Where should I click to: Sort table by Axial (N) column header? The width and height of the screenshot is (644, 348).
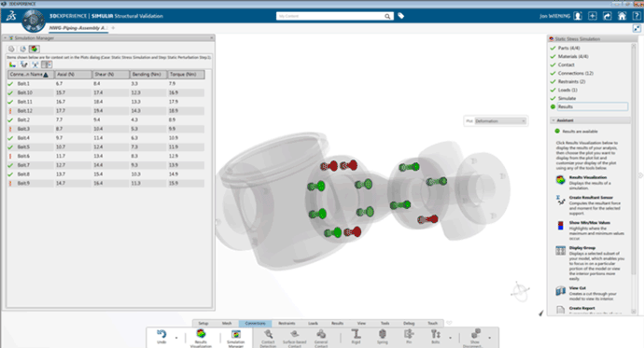tap(74, 75)
